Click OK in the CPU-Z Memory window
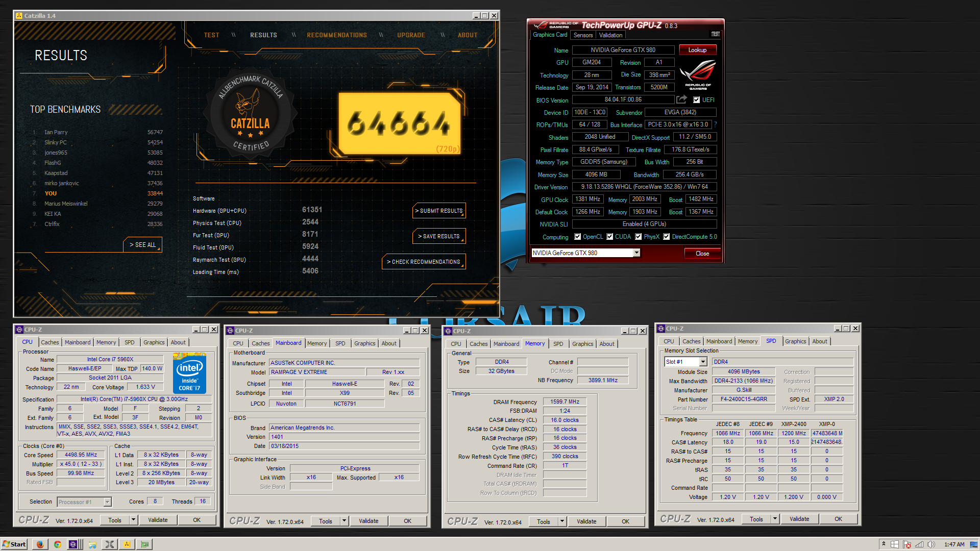The height and width of the screenshot is (551, 980). 625,521
